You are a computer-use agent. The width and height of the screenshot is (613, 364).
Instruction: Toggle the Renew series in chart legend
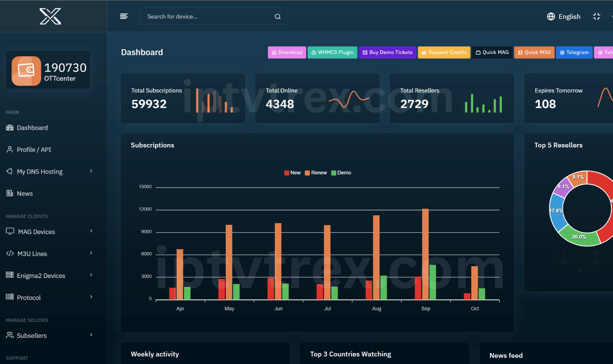(x=316, y=173)
